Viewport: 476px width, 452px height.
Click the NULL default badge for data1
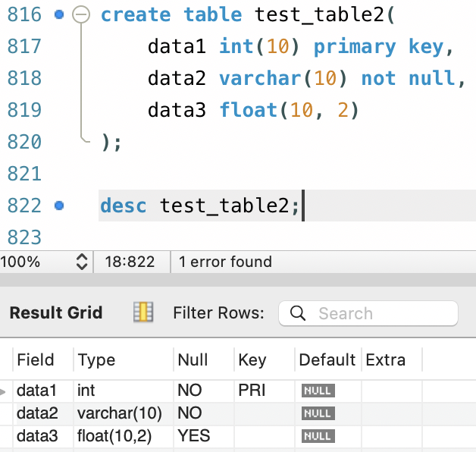[318, 391]
